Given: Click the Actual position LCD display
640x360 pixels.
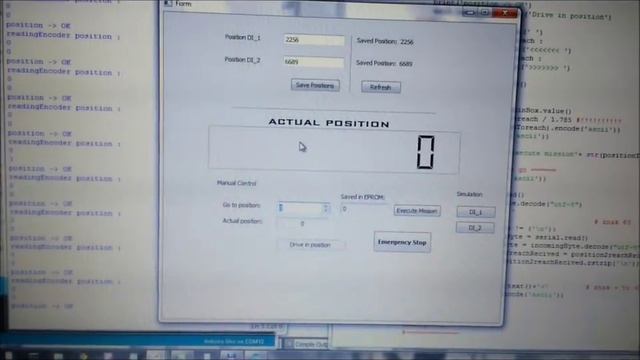Looking at the screenshot, I should pyautogui.click(x=334, y=151).
